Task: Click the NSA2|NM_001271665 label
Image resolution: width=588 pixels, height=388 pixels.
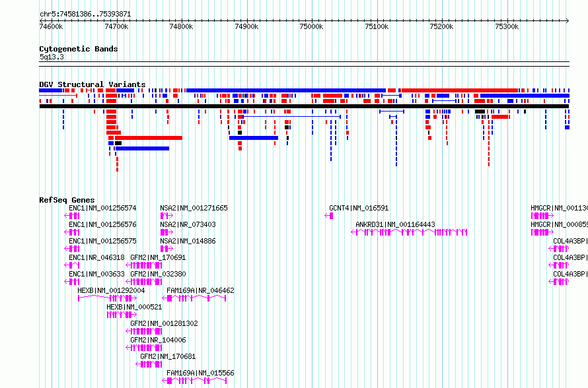Action: point(194,208)
